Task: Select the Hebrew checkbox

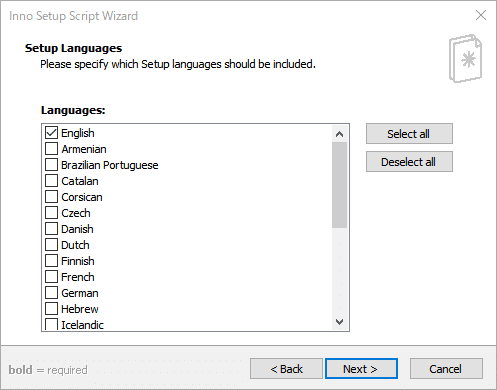Action: [51, 309]
